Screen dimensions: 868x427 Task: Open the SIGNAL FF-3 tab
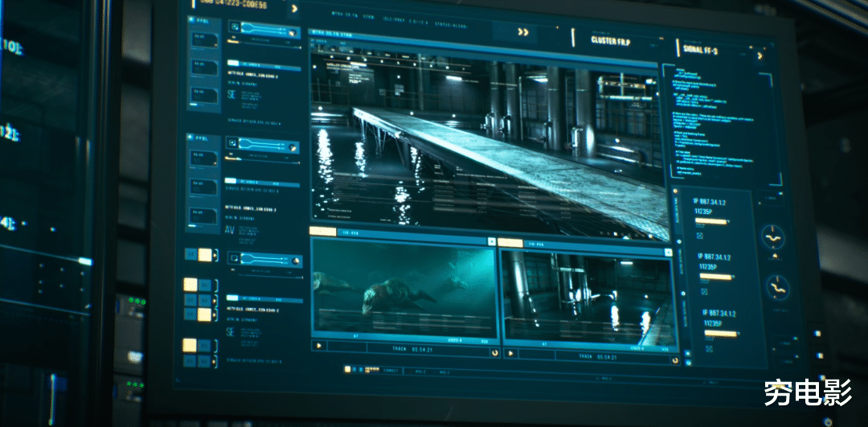coord(700,50)
